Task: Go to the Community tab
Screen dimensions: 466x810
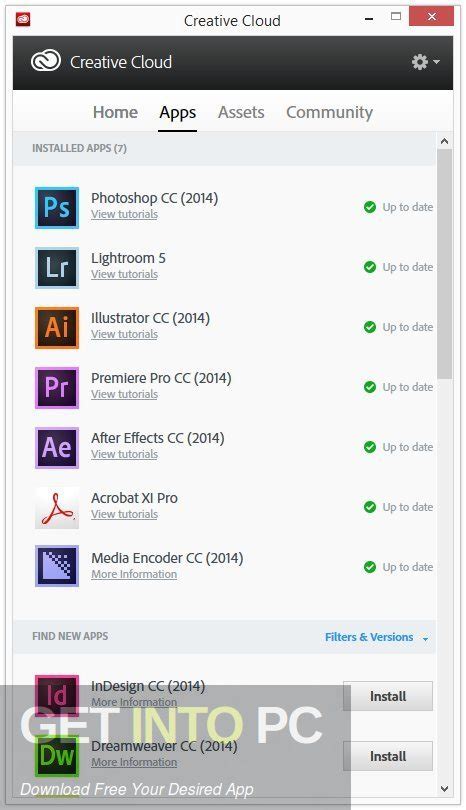Action: (330, 113)
